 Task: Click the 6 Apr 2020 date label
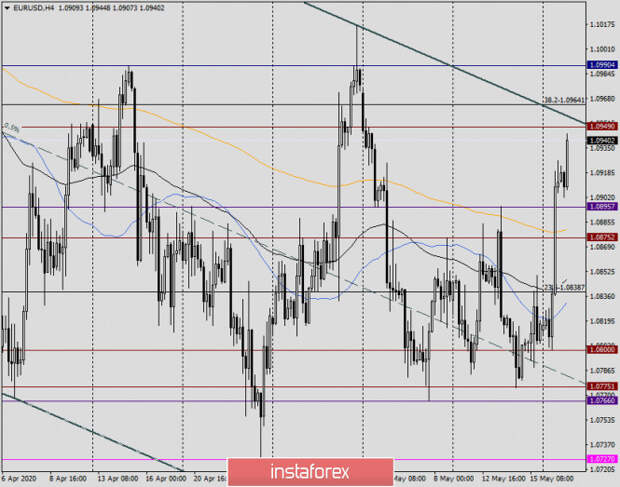[19, 479]
